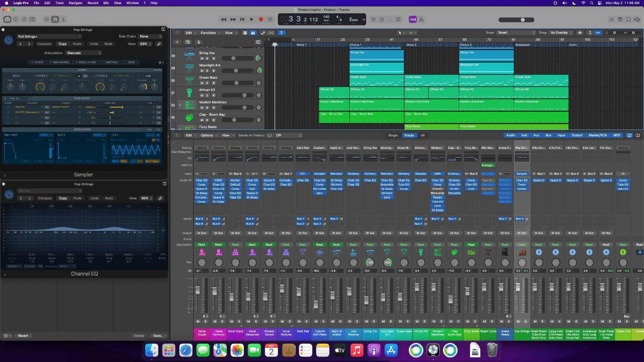
Task: Solo the Ocean Bass track
Action: [207, 83]
